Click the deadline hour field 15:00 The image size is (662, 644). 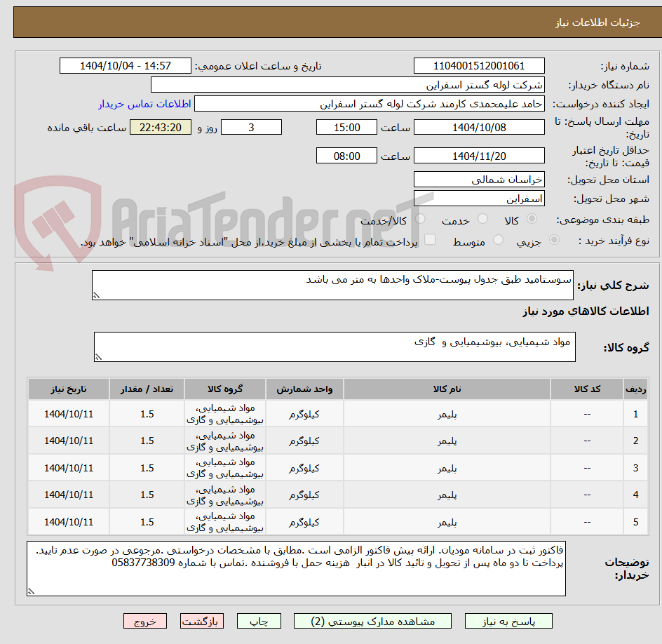346,127
